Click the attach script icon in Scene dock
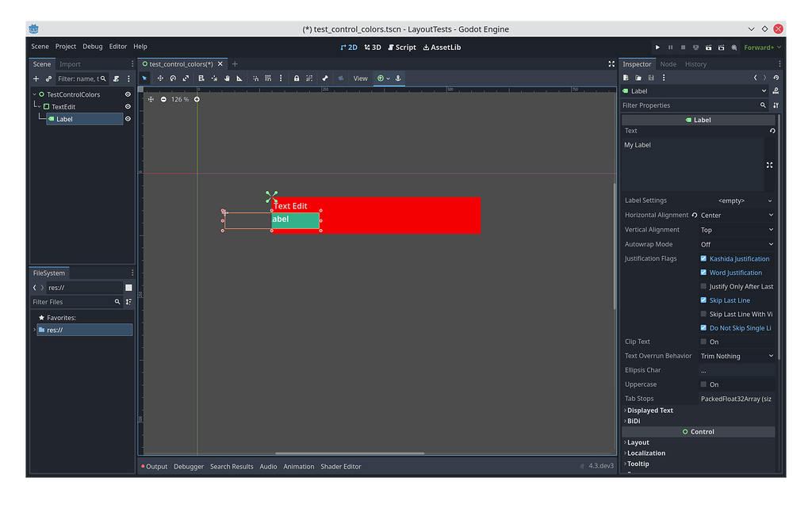 tap(116, 78)
